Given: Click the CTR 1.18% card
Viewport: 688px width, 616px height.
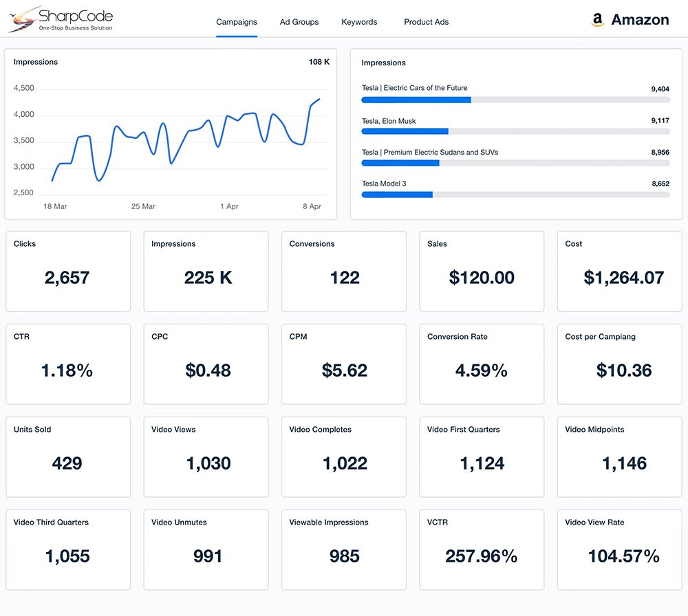Looking at the screenshot, I should coord(68,364).
